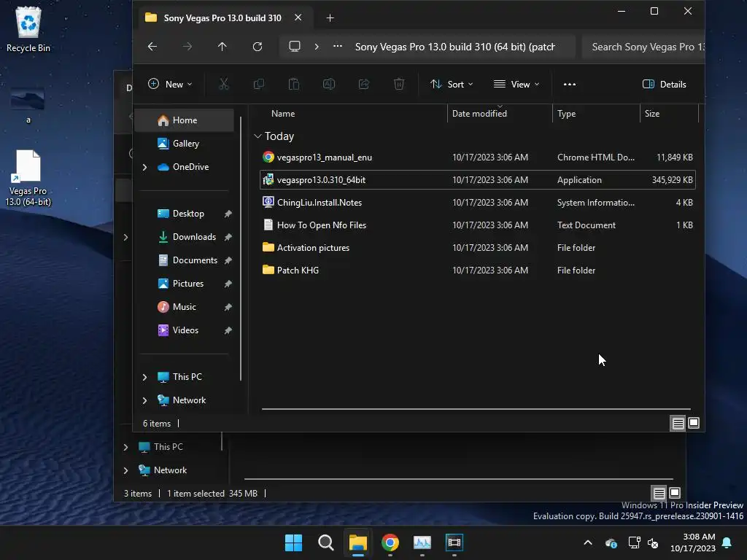Click the Share icon in toolbar

[364, 85]
